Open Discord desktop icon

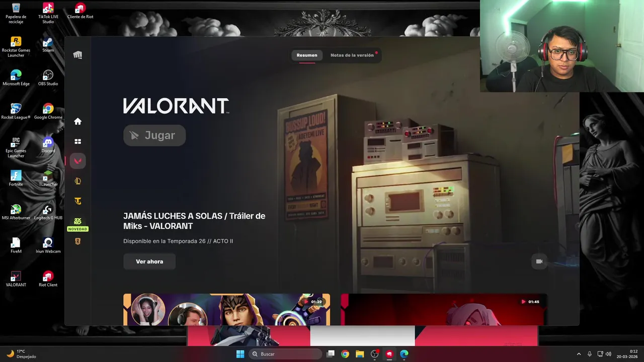point(48,145)
